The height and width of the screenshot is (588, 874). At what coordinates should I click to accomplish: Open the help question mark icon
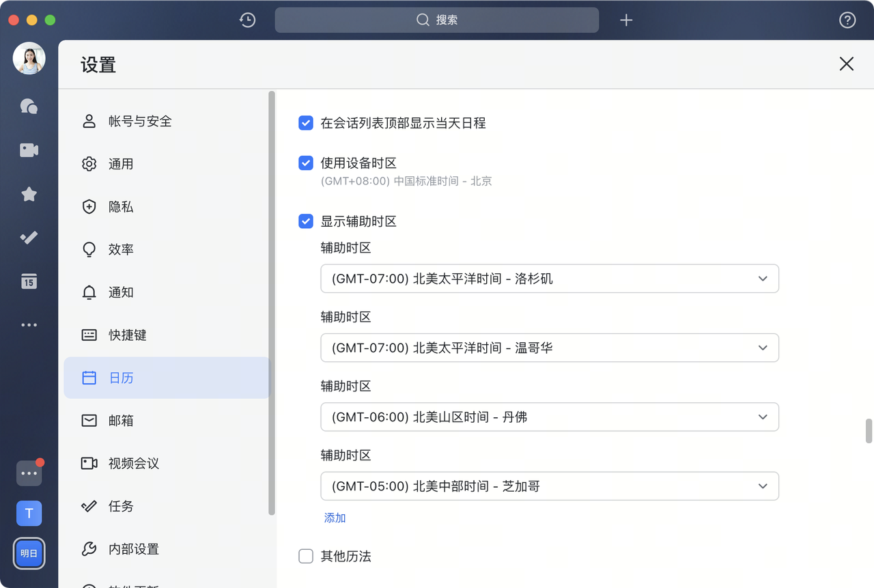pyautogui.click(x=847, y=20)
